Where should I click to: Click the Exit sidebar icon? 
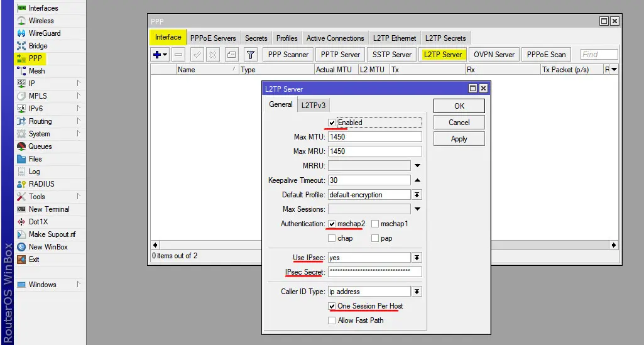coord(21,260)
